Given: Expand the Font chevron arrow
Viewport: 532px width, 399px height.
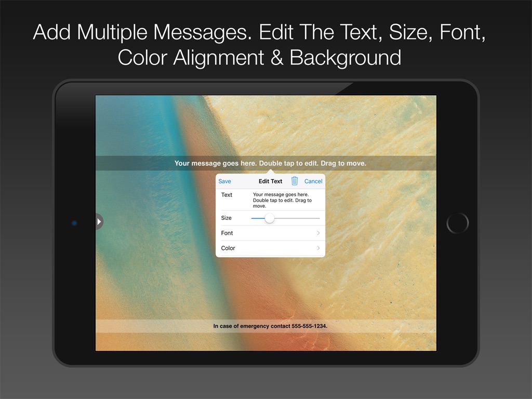Looking at the screenshot, I should pos(318,233).
